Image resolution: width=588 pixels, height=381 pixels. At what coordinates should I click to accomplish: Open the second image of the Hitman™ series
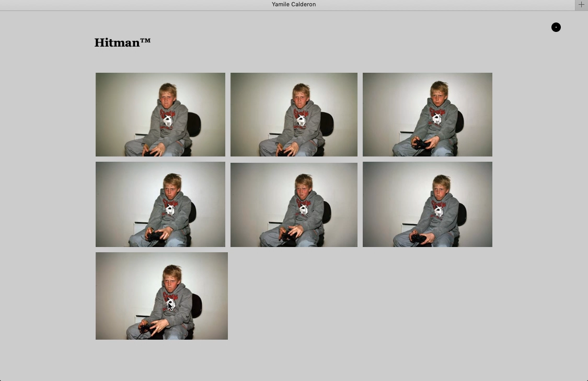294,115
